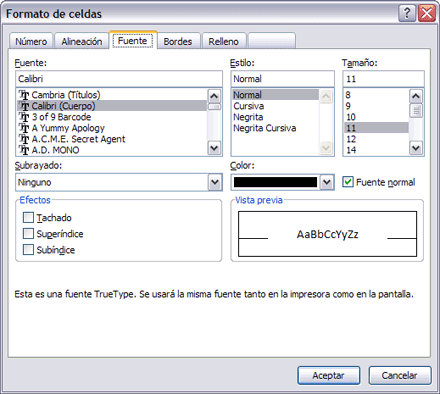Pick A.C.M.E. Secret Agent font
Image resolution: width=440 pixels, height=394 pixels.
coord(112,139)
